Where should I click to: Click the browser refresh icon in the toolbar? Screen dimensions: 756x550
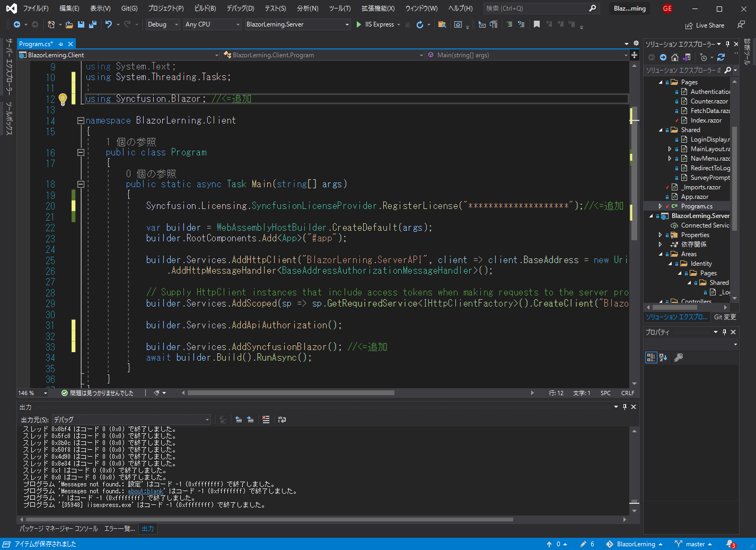point(420,24)
